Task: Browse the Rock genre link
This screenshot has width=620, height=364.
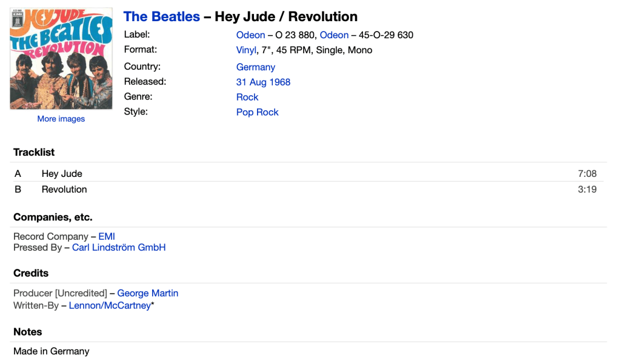Action: 247,97
